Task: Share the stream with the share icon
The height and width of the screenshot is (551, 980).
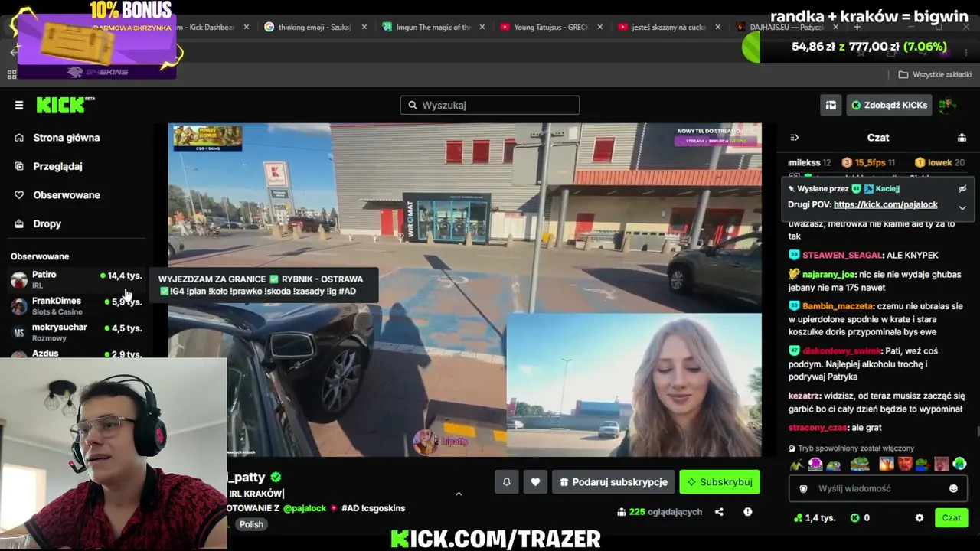Action: point(719,512)
